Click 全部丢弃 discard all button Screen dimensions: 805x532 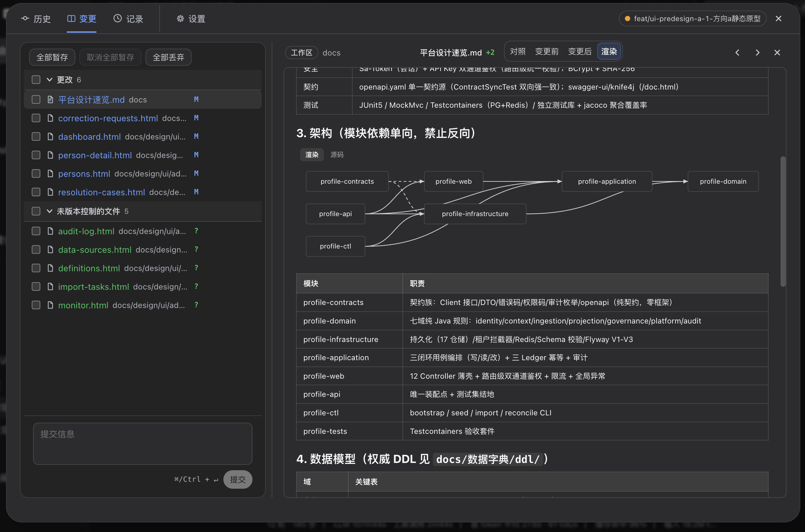169,57
